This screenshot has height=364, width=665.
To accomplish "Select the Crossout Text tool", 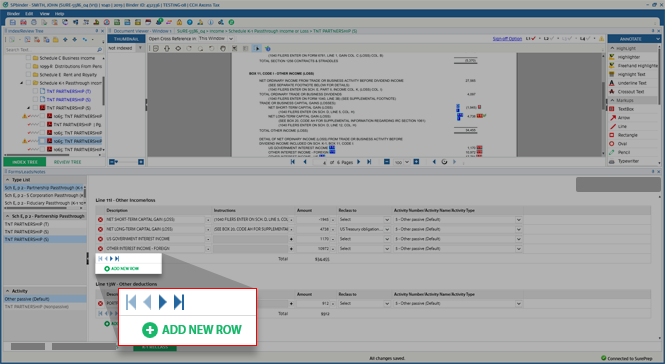I will (x=627, y=92).
